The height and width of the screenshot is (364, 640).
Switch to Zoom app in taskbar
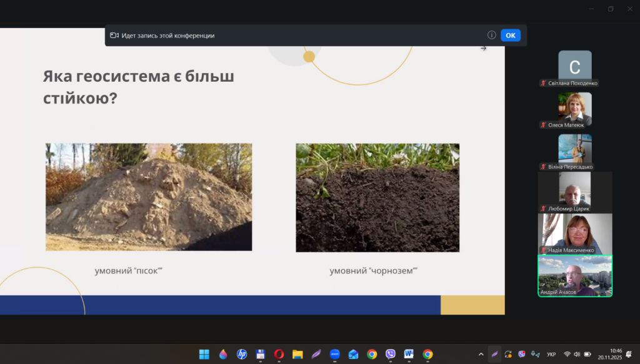(334, 354)
